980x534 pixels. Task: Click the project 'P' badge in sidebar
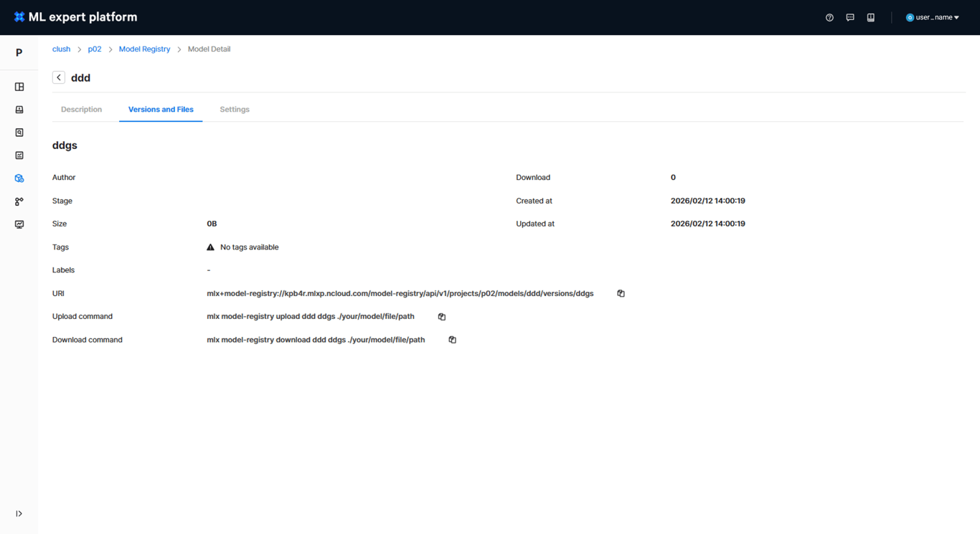[x=19, y=52]
